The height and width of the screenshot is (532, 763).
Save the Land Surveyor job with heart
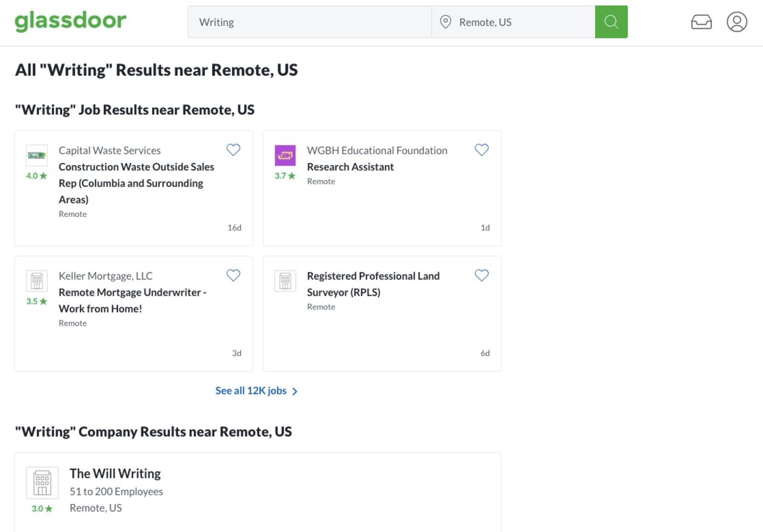482,275
